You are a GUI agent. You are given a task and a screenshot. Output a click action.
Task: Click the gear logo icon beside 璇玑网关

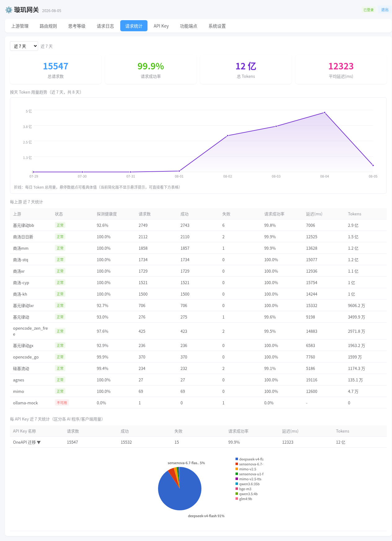(x=9, y=10)
